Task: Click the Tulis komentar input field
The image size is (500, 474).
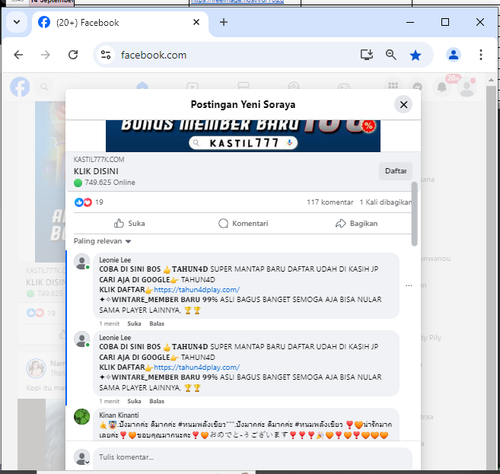Action: point(252,459)
